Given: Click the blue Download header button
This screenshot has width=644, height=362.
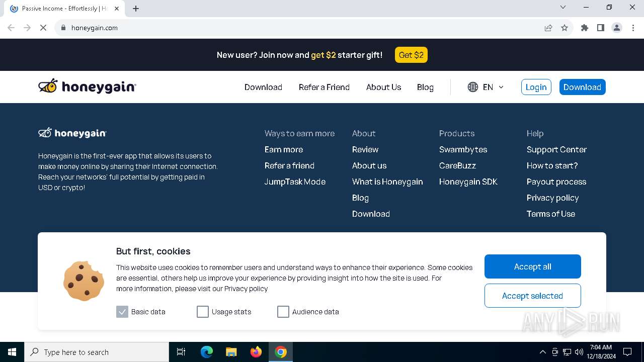Looking at the screenshot, I should pyautogui.click(x=582, y=87).
